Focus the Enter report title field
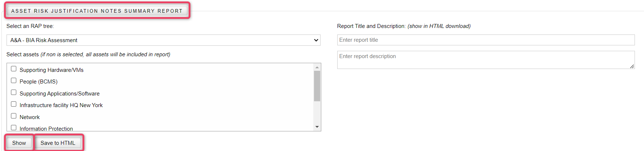Viewport: 644px width, 151px height. 486,40
